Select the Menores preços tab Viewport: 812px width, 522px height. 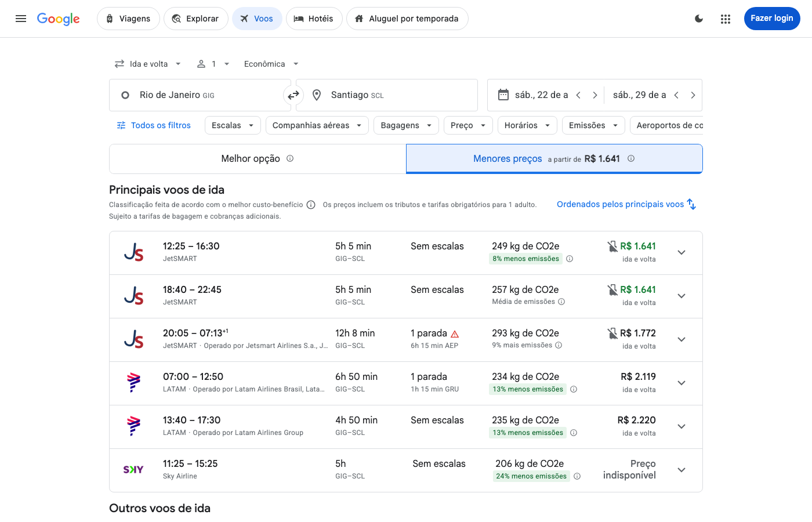pos(554,159)
